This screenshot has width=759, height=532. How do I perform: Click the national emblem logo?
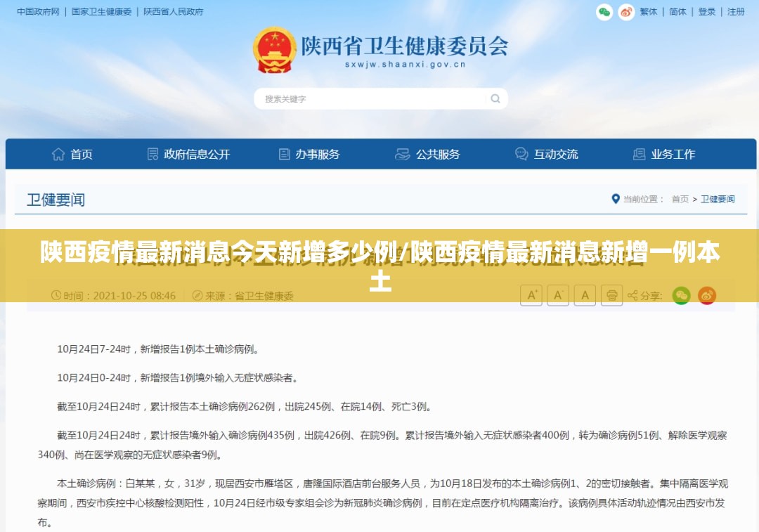tap(274, 51)
